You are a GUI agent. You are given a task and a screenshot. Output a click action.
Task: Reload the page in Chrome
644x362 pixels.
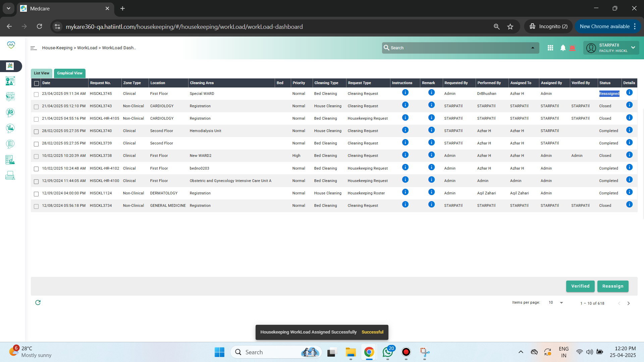tap(40, 26)
